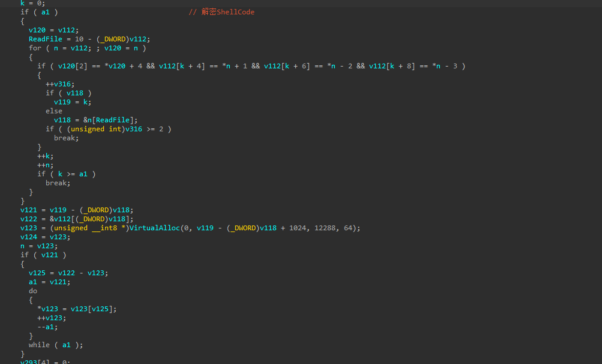Click the statement '++k;'
This screenshot has width=602, height=364.
pos(46,156)
